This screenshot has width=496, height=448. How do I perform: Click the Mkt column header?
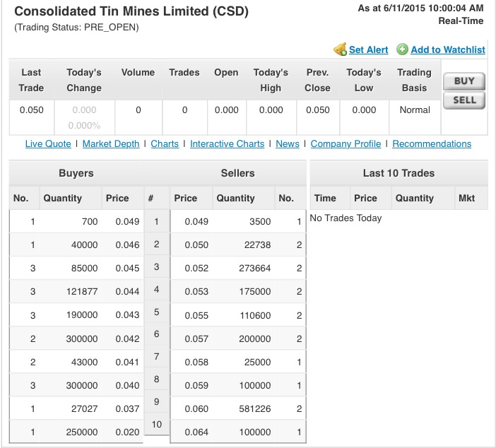(466, 198)
